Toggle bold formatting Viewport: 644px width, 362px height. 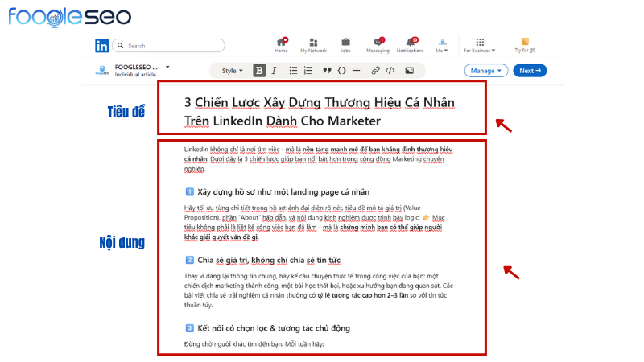[259, 71]
